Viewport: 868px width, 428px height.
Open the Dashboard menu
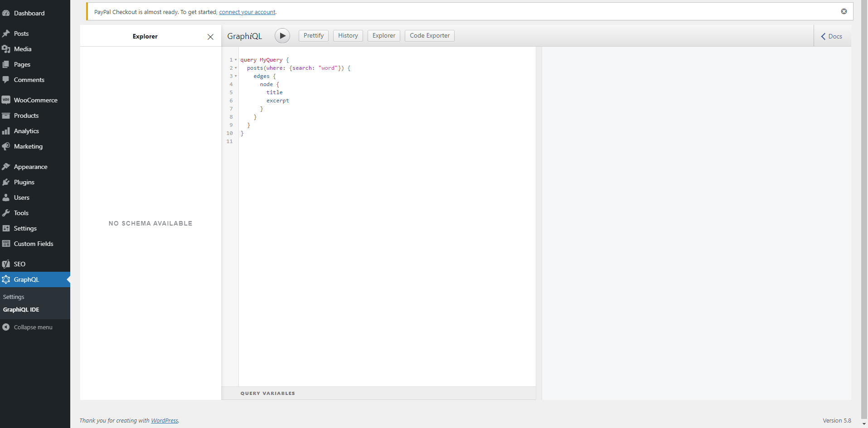coord(35,13)
